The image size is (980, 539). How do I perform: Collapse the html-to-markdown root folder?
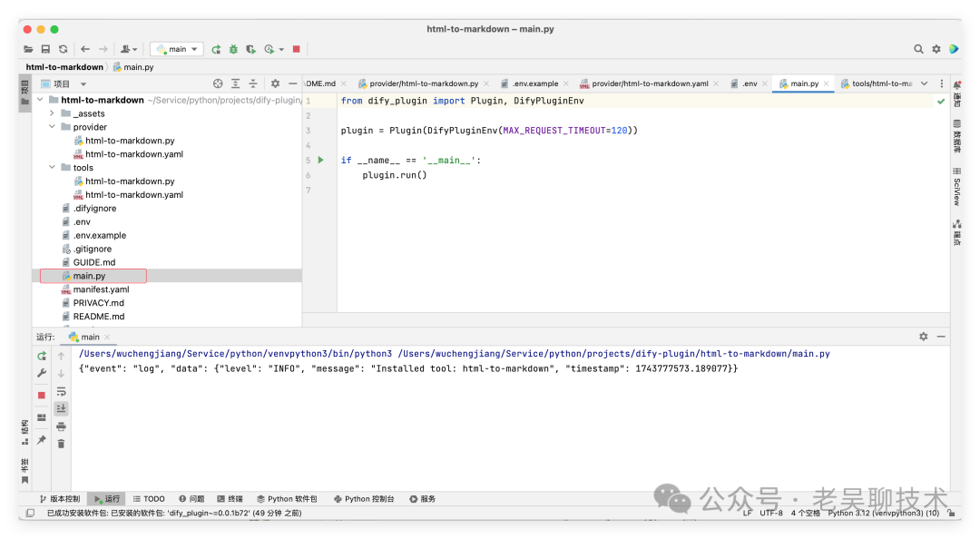coord(40,100)
